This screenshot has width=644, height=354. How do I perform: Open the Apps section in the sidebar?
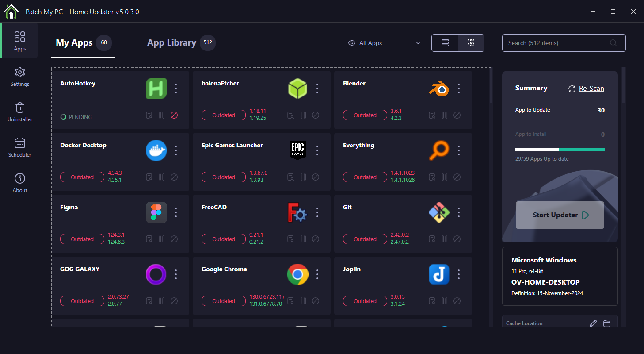(20, 41)
